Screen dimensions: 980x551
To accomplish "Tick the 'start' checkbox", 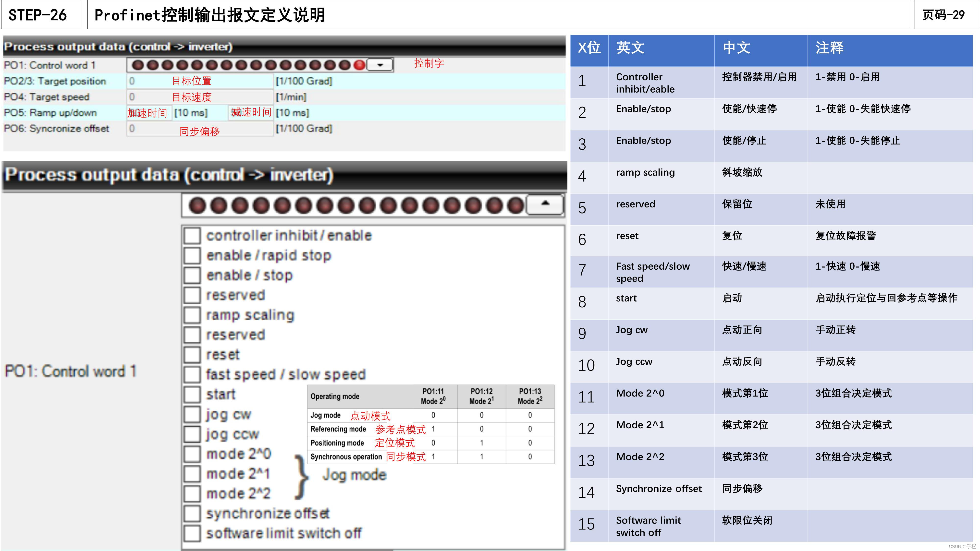I will coord(192,394).
